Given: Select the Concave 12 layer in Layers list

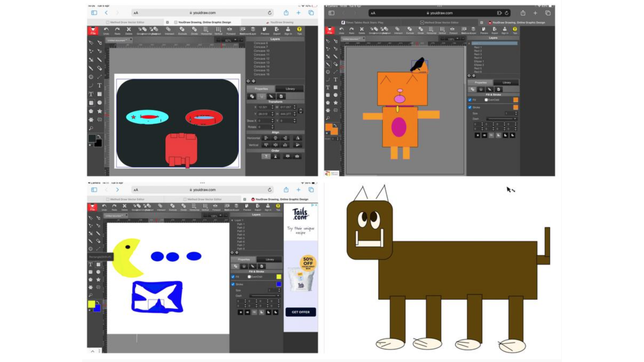Looking at the screenshot, I should pos(262,59).
